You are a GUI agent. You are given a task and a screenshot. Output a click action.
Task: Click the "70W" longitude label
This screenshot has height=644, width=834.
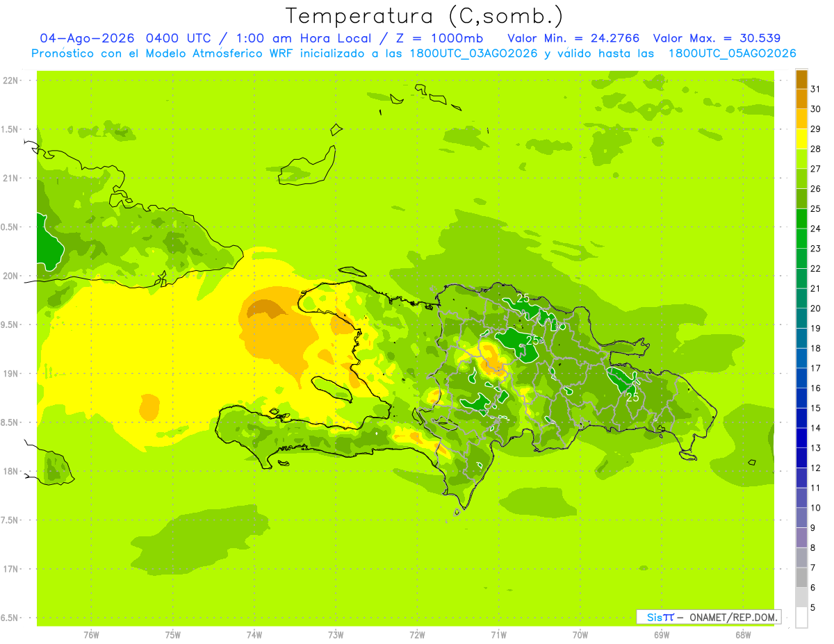pos(580,635)
